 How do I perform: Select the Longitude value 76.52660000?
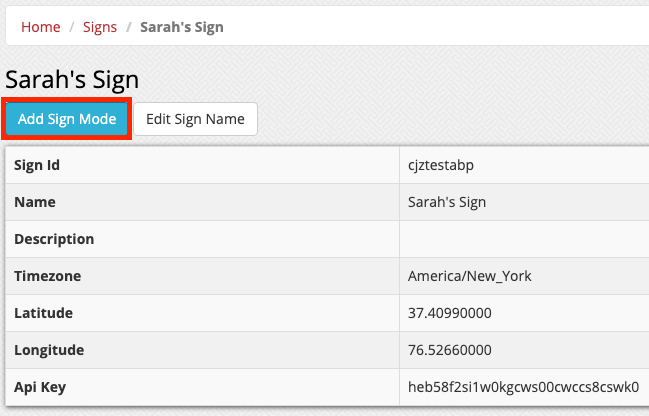point(449,350)
